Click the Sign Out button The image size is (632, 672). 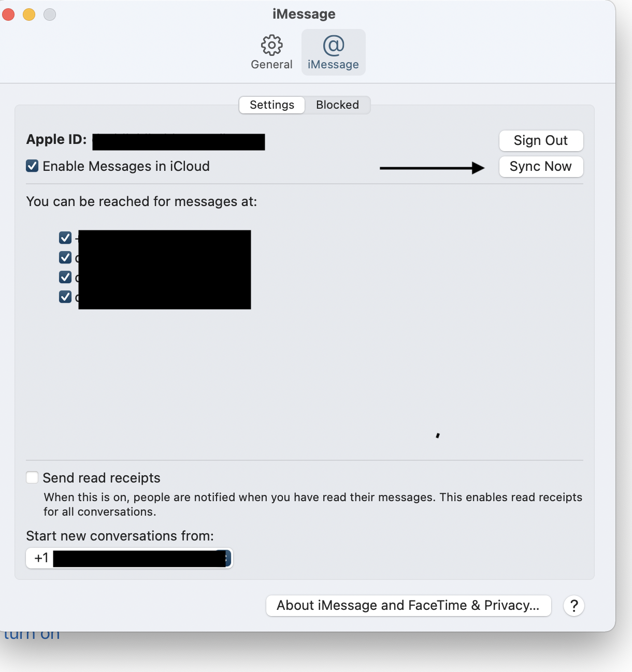tap(541, 141)
